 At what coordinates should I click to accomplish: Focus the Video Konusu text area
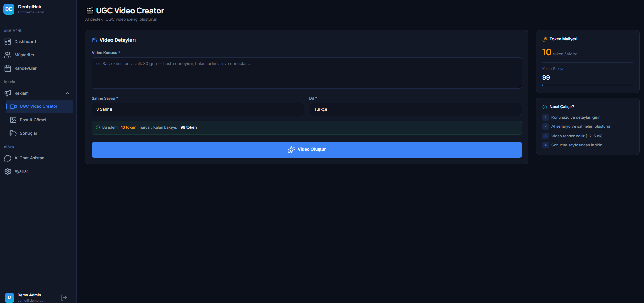[306, 73]
